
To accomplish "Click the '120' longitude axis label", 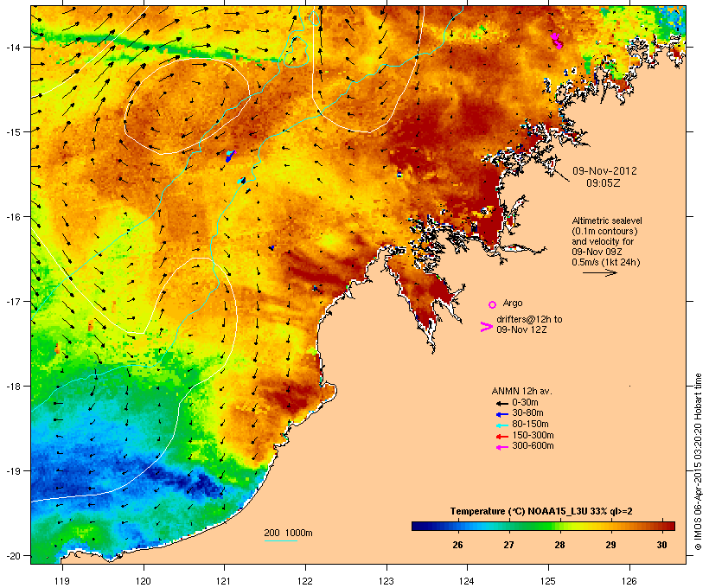I will click(x=144, y=581).
